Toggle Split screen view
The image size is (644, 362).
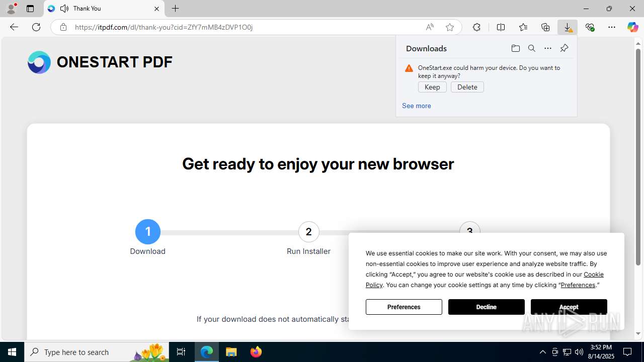[x=501, y=27]
